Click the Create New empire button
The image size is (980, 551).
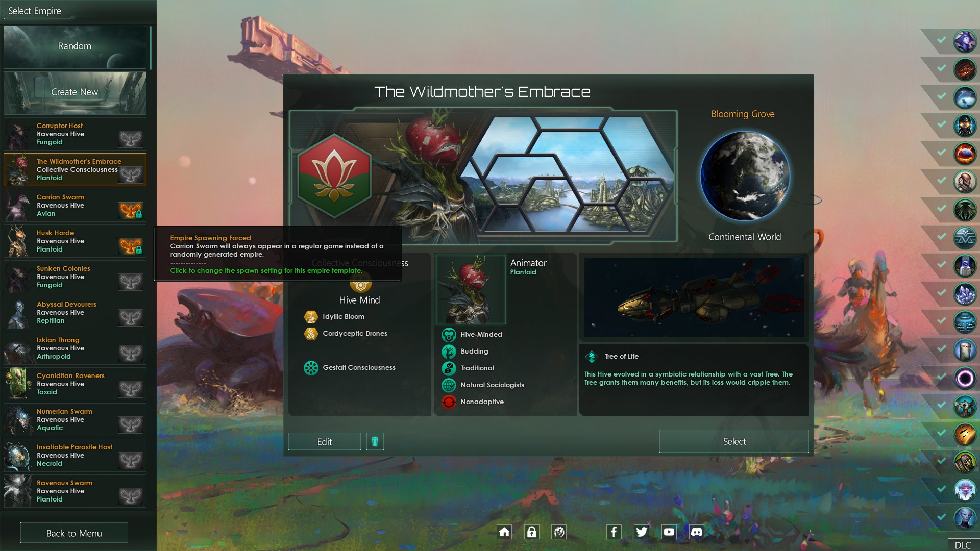(x=75, y=93)
